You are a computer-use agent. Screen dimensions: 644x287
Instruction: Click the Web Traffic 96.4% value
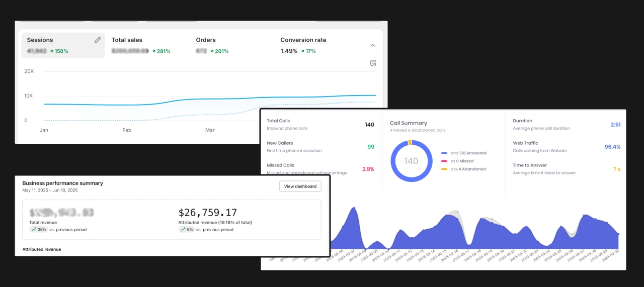point(612,147)
